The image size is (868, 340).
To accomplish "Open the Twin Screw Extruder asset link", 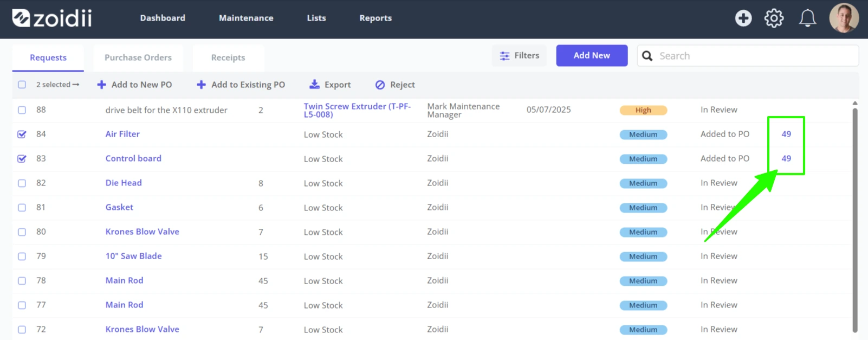I will point(357,110).
